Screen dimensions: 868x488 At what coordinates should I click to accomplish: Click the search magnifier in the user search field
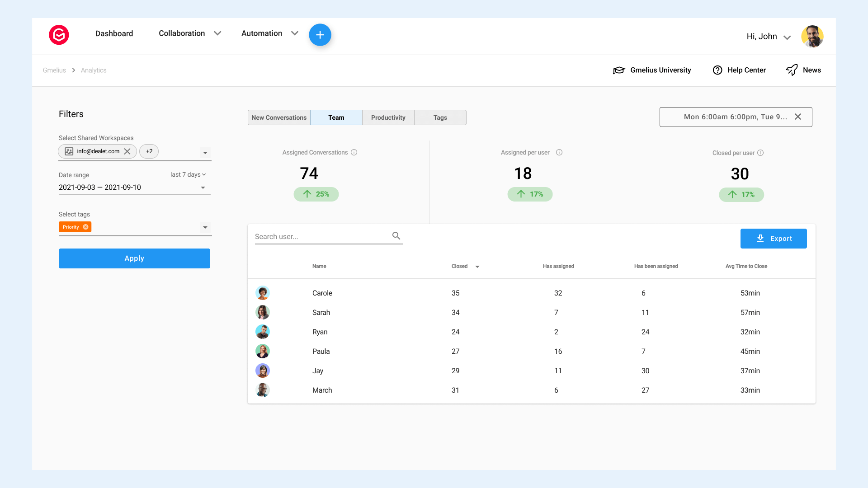396,235
